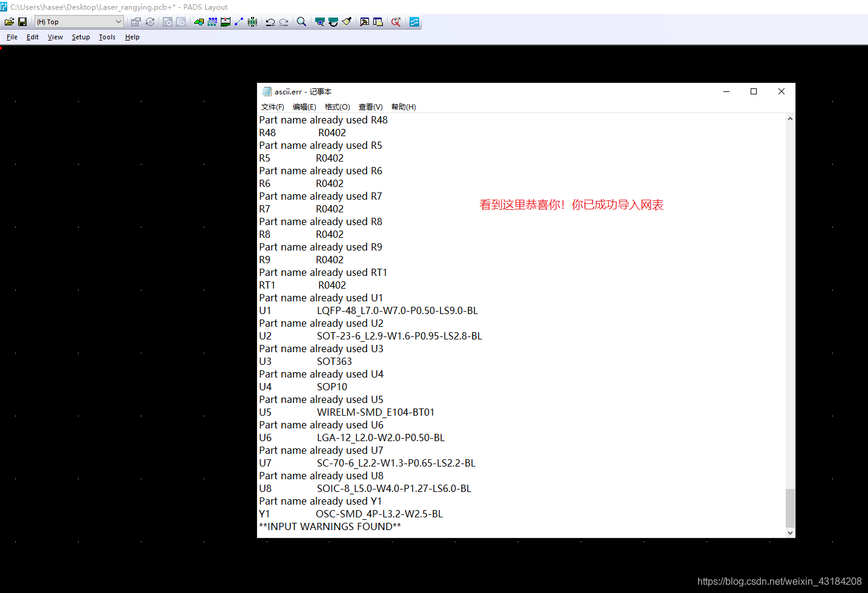Maximize the ascii.err Notepad window
This screenshot has height=593, width=868.
pos(754,91)
